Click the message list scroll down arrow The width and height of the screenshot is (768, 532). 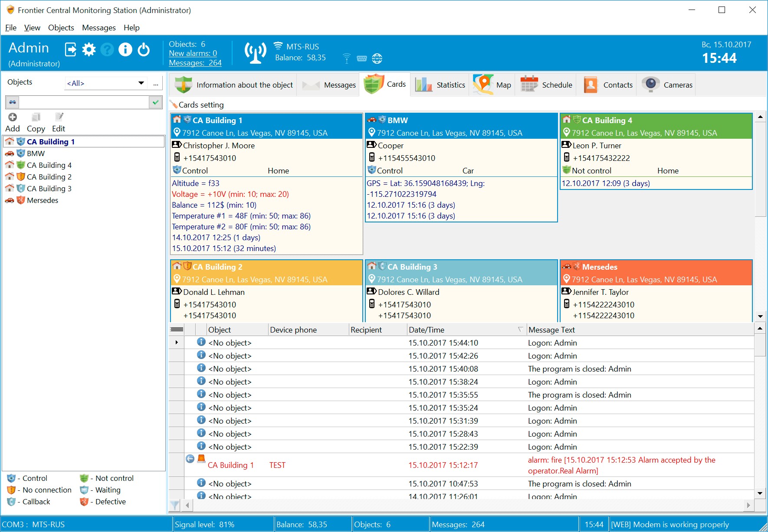(760, 493)
